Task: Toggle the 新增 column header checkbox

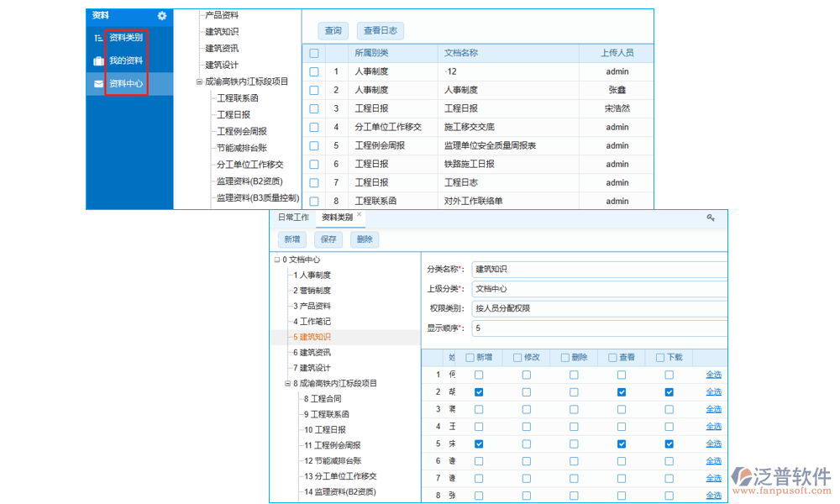Action: pos(470,358)
